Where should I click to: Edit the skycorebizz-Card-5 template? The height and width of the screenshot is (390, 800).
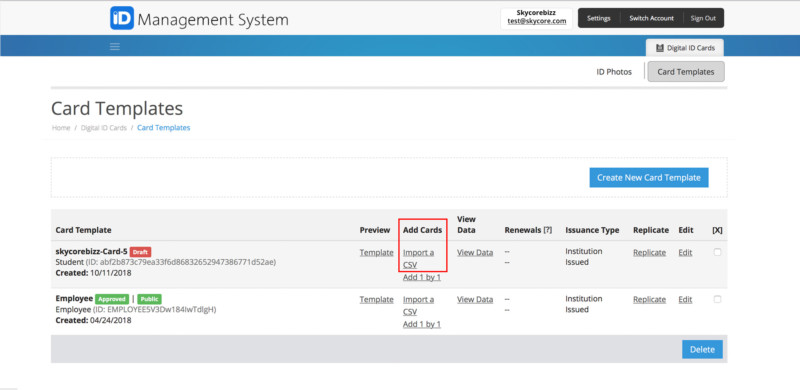(685, 252)
